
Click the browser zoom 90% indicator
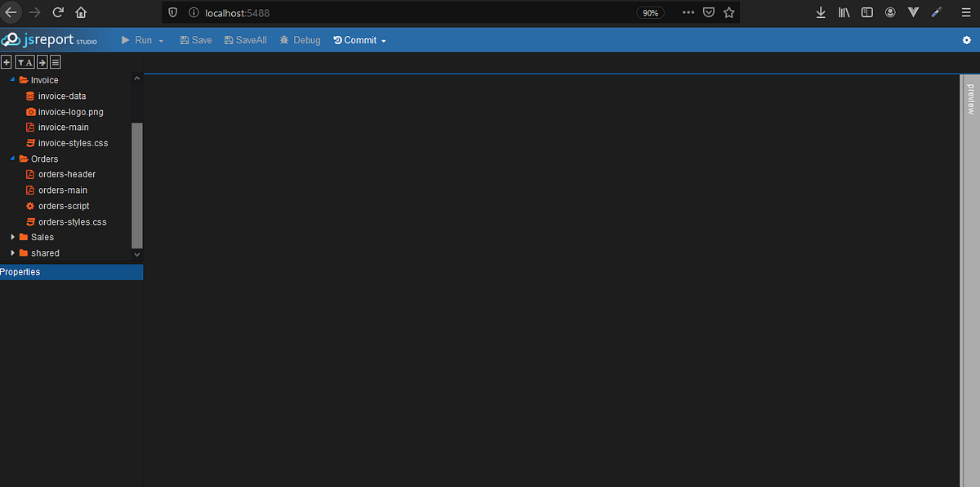(651, 12)
